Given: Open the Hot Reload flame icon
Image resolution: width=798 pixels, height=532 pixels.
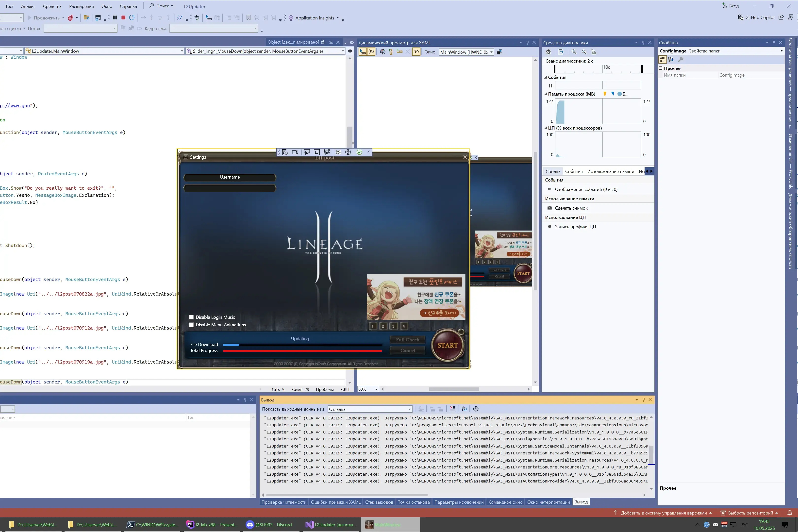Looking at the screenshot, I should click(x=70, y=18).
